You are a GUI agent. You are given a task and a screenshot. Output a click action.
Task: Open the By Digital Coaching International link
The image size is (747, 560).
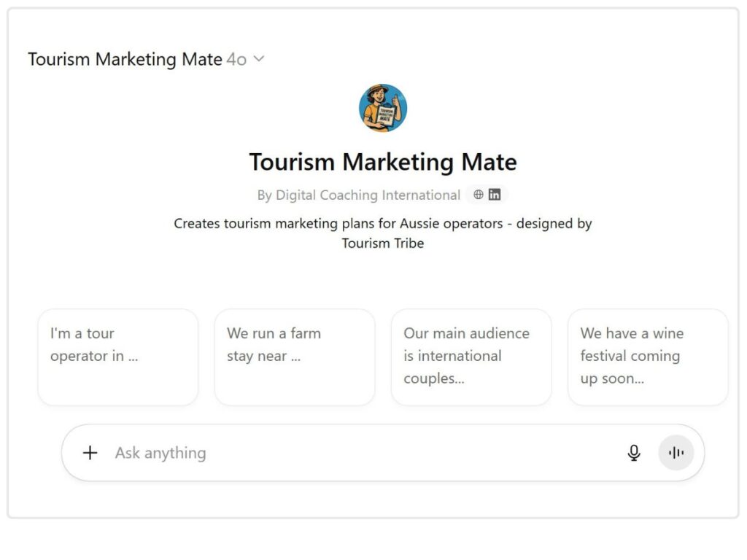[x=358, y=195]
